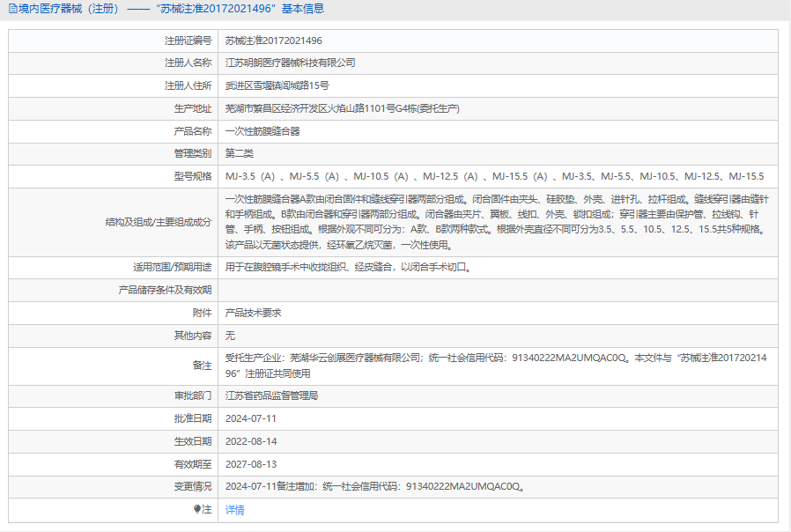The width and height of the screenshot is (791, 532).
Task: Select the intended use text 用于在腹腔镜手术中
Action: (349, 267)
